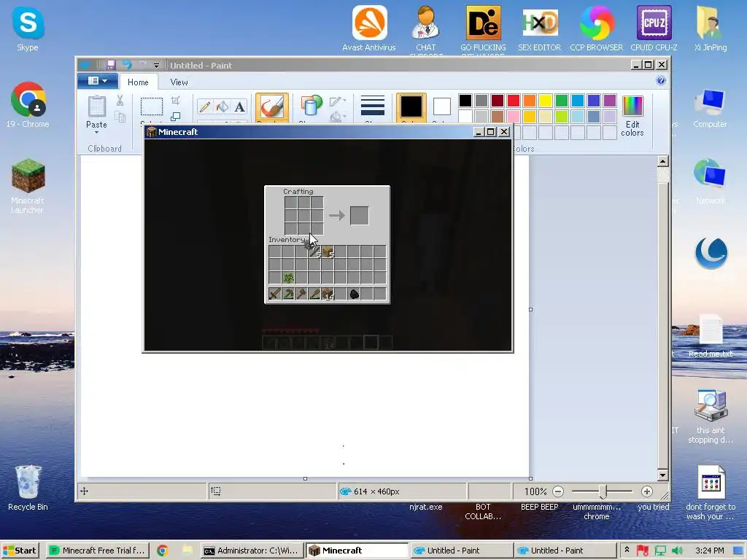Click the Windows Start button
Viewport: 747px width, 560px height.
tap(20, 551)
